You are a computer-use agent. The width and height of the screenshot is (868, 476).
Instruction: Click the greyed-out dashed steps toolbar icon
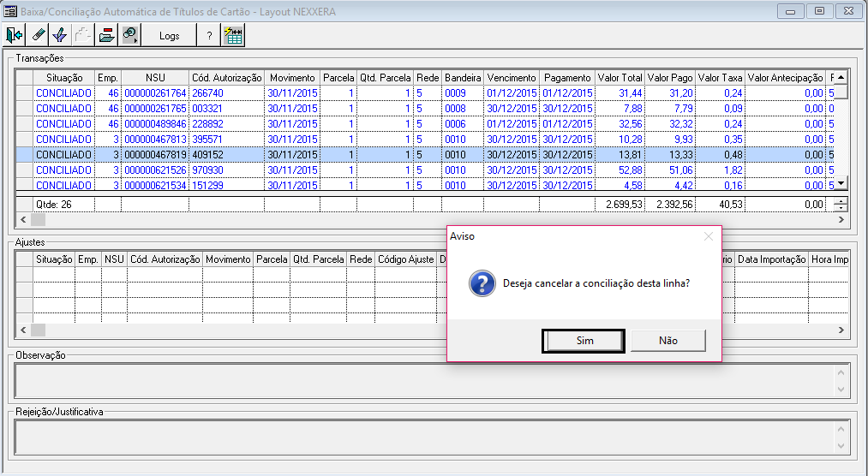(x=83, y=35)
